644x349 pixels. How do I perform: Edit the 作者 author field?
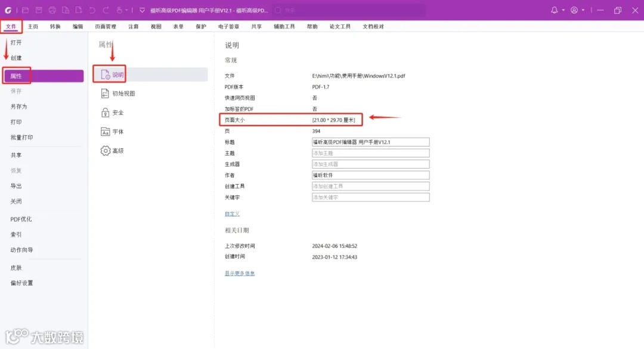pos(370,175)
